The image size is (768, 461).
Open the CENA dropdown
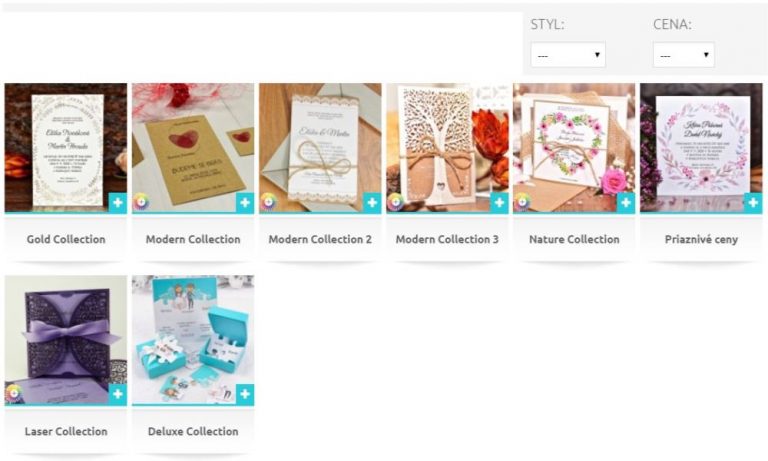tap(684, 54)
